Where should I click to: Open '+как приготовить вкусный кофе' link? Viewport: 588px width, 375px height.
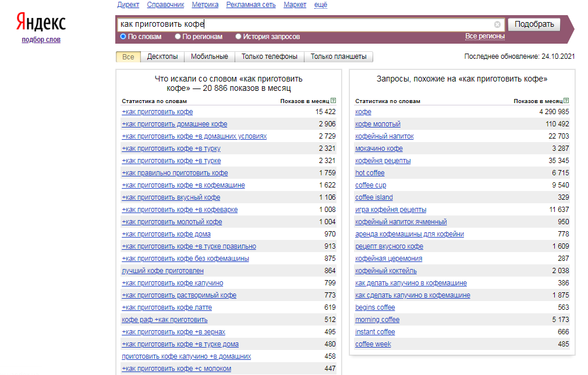171,197
